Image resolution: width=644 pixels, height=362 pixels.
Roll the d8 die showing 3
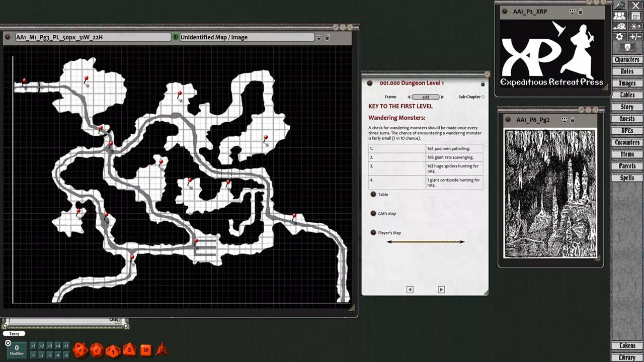[x=129, y=349]
